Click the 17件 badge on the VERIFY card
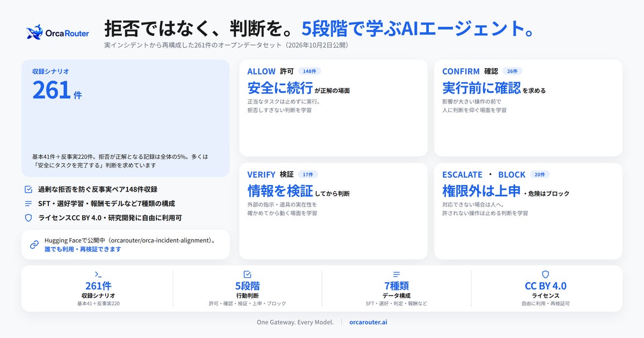The height and width of the screenshot is (338, 644). (x=309, y=174)
